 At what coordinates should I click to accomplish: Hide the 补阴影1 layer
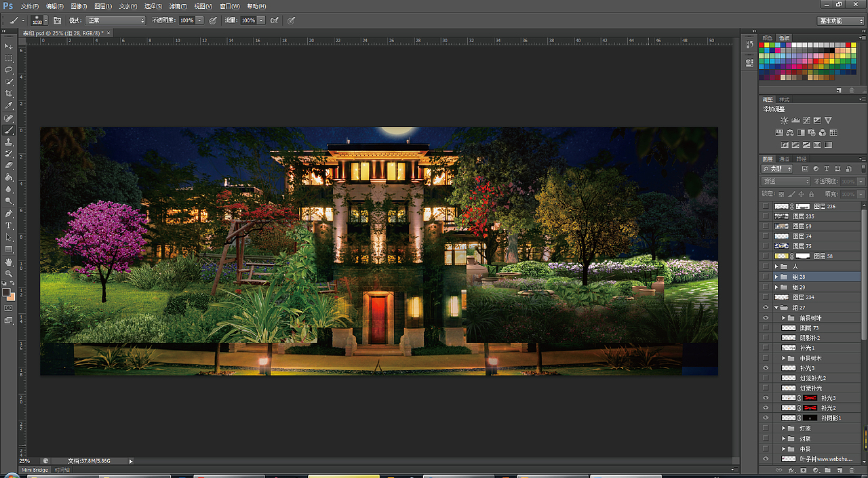click(x=766, y=418)
